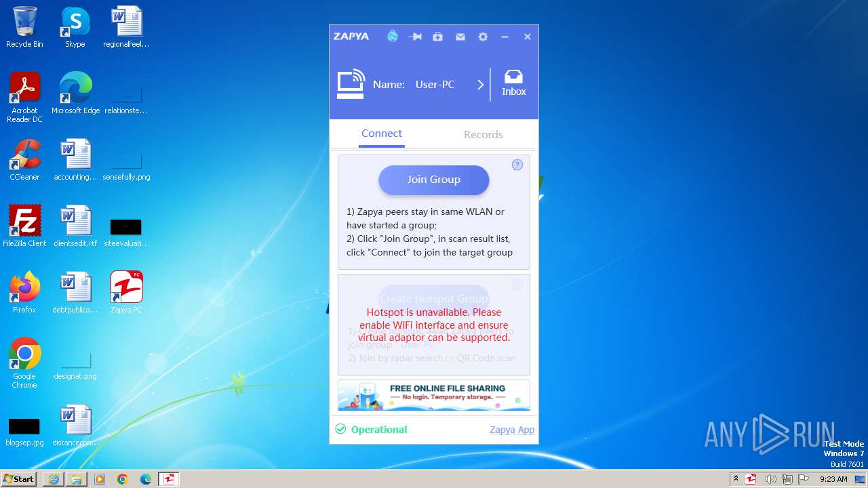Launch Zapya PC desktop shortcut
The image size is (868, 488).
tap(126, 293)
